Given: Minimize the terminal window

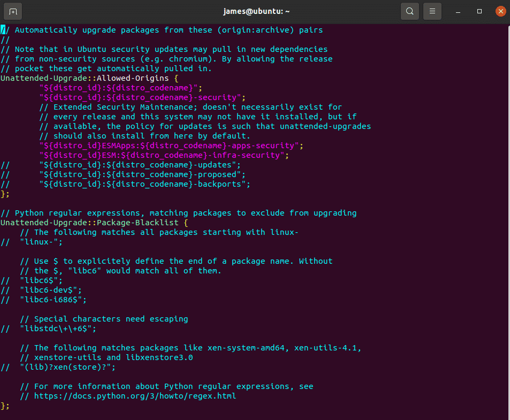Looking at the screenshot, I should click(x=458, y=11).
